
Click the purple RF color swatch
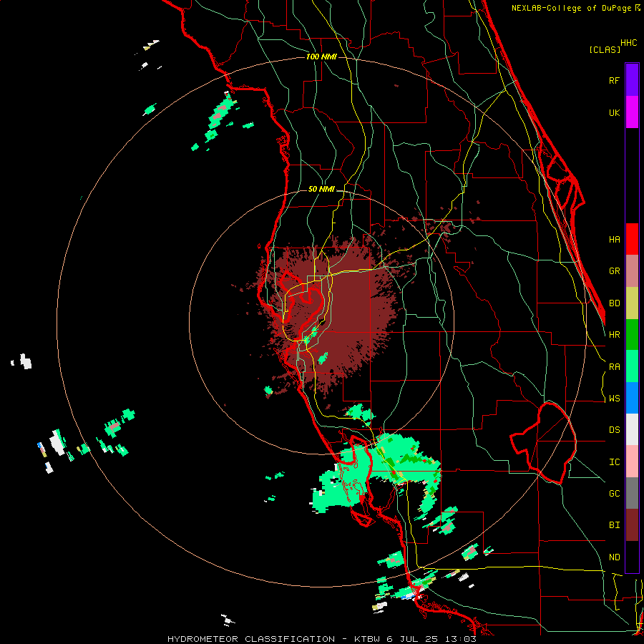[632, 80]
